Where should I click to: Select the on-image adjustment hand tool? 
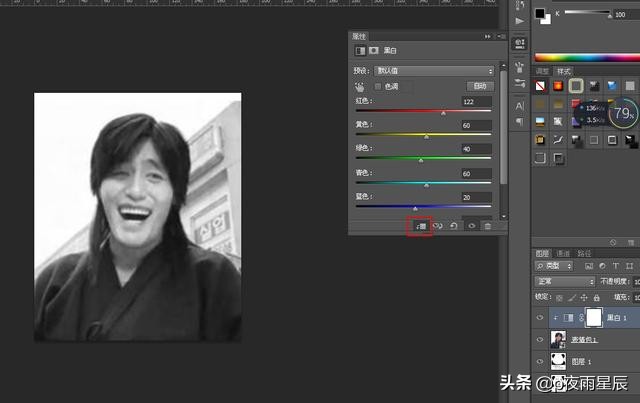(x=359, y=87)
